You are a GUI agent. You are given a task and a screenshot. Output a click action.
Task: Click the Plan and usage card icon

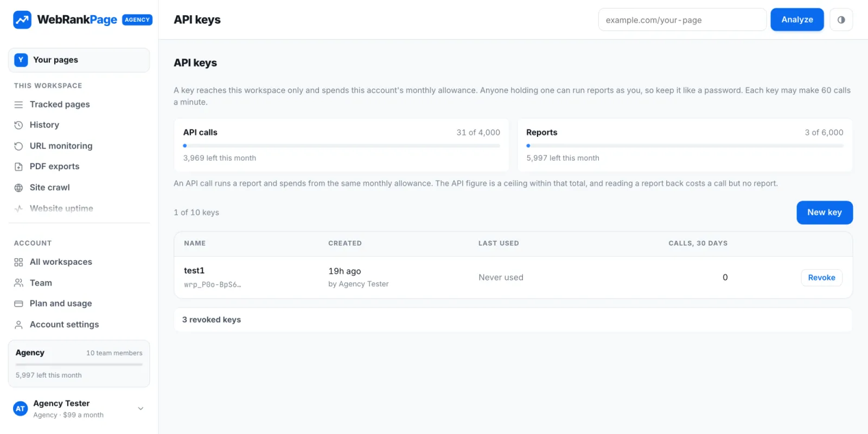[18, 304]
